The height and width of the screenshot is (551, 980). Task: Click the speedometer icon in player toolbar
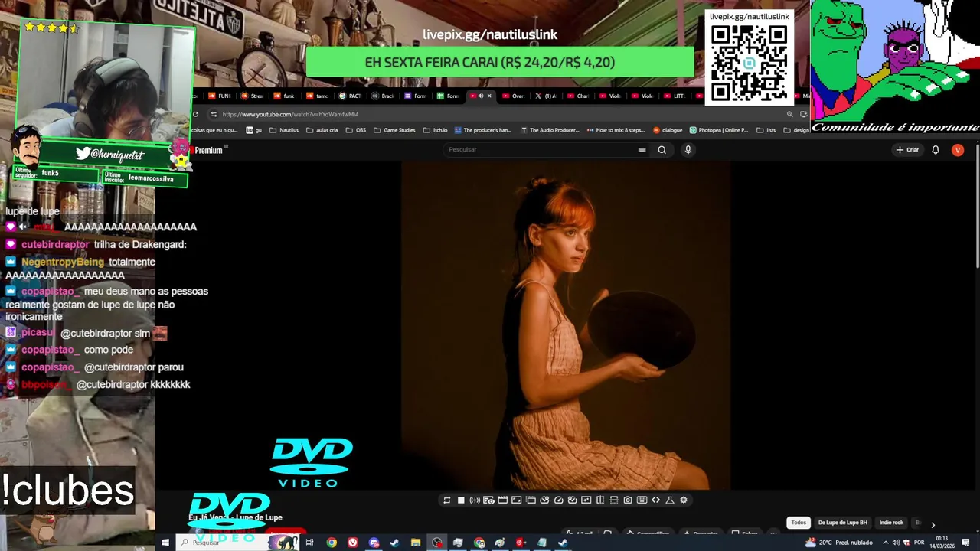pos(558,500)
